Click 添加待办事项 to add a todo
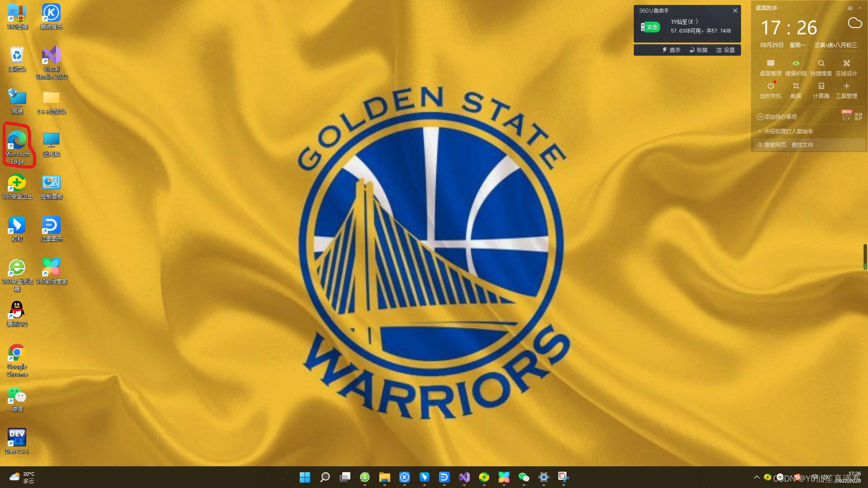The height and width of the screenshot is (488, 868). (x=777, y=117)
